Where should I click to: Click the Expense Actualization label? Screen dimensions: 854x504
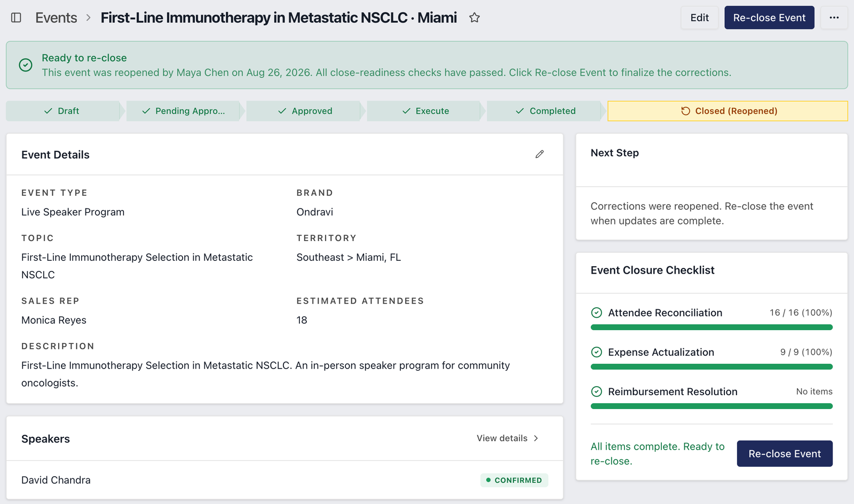pos(661,352)
